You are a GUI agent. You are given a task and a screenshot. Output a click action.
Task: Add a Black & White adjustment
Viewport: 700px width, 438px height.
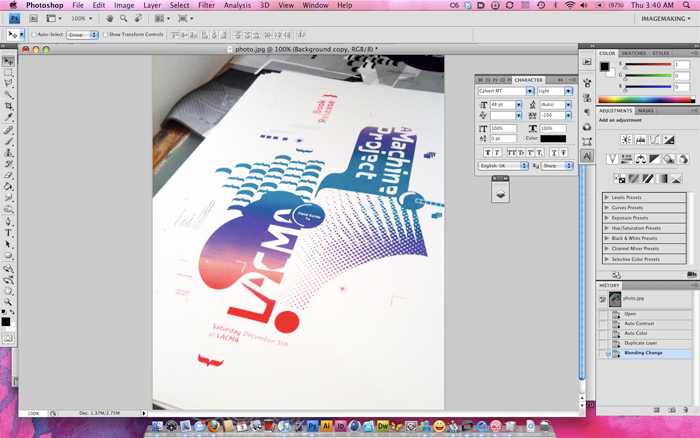pos(654,159)
